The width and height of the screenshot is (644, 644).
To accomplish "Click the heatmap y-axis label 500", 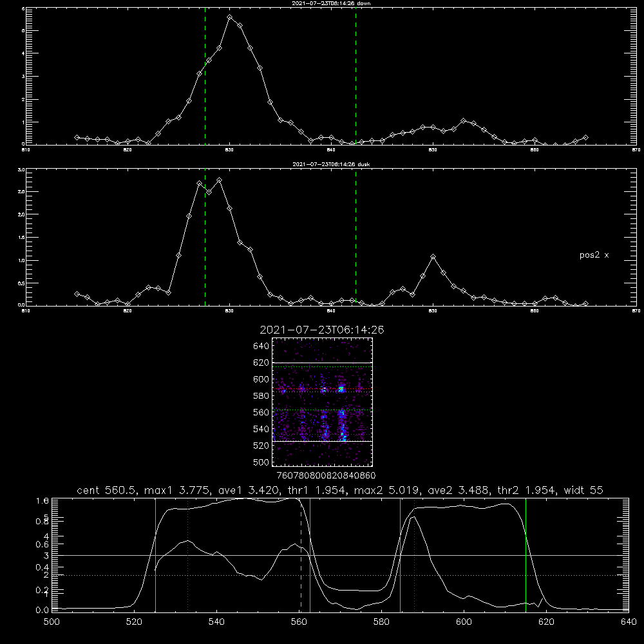I will (261, 462).
